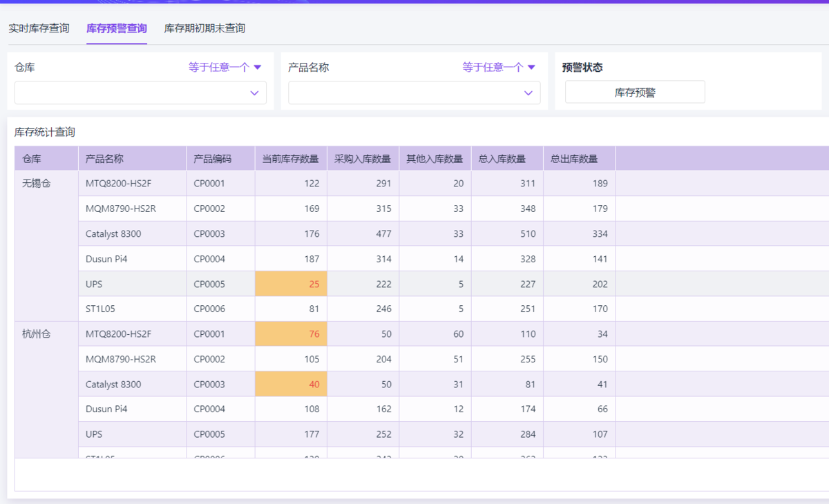Select the 库存预警查询 tab
The image size is (829, 504).
[116, 28]
